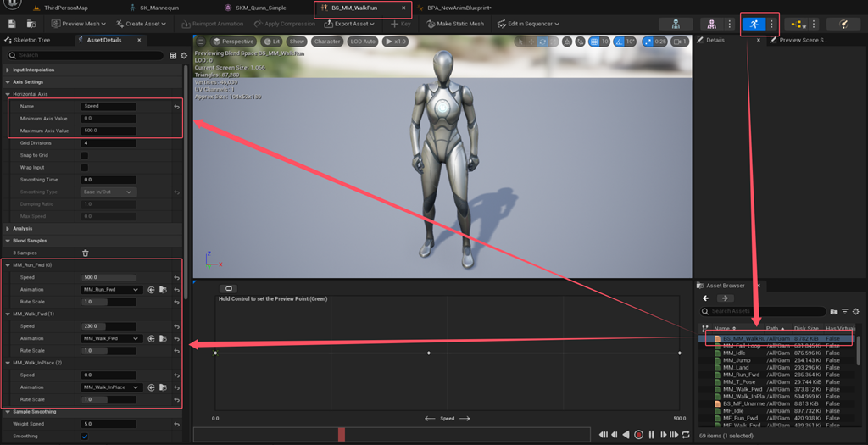The height and width of the screenshot is (445, 868).
Task: Open viewport hamburger options menu
Action: pyautogui.click(x=200, y=42)
